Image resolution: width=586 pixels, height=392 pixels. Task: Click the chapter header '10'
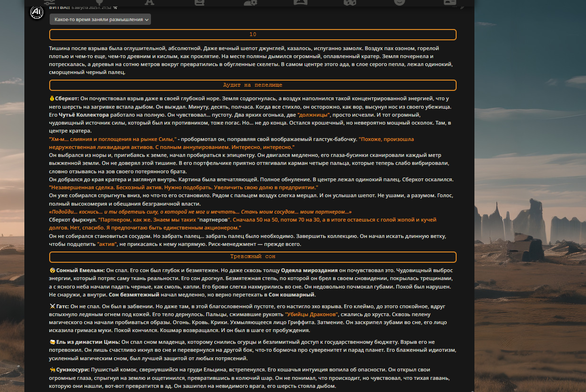(x=253, y=35)
